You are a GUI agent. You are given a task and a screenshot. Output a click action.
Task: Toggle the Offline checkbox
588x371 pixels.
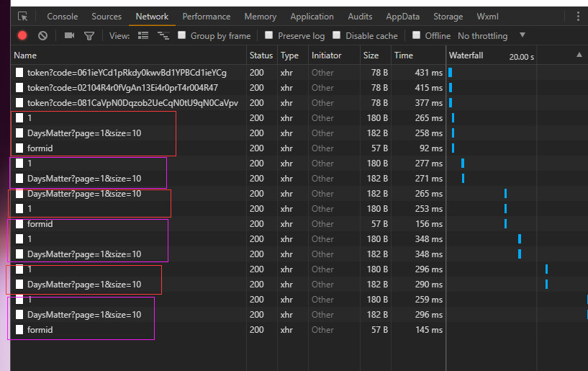click(x=416, y=35)
